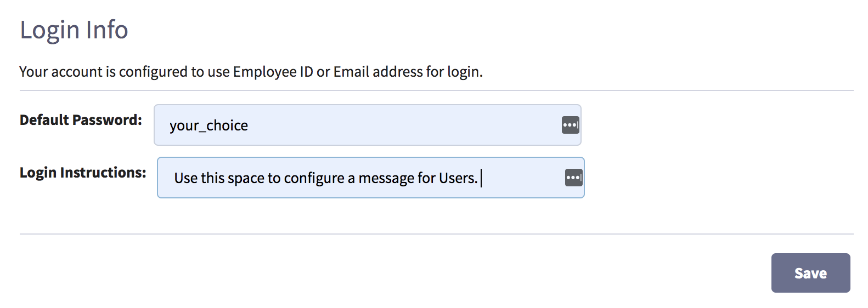Click the word "configured" in account description
The width and height of the screenshot is (868, 308).
pyautogui.click(x=153, y=72)
